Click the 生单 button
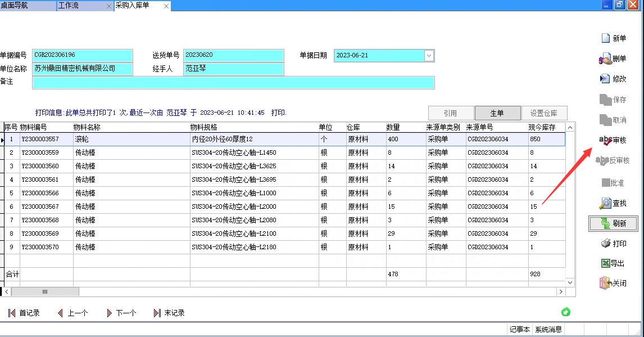Viewport: 644px width, 337px height. point(497,113)
